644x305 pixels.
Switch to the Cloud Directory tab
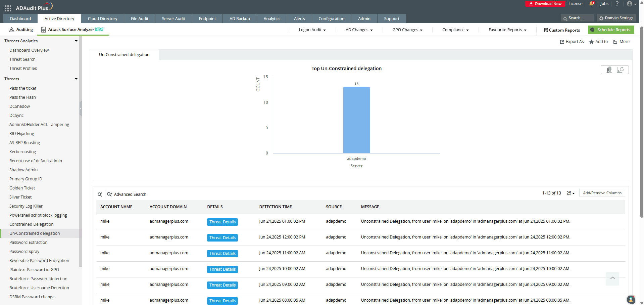103,18
